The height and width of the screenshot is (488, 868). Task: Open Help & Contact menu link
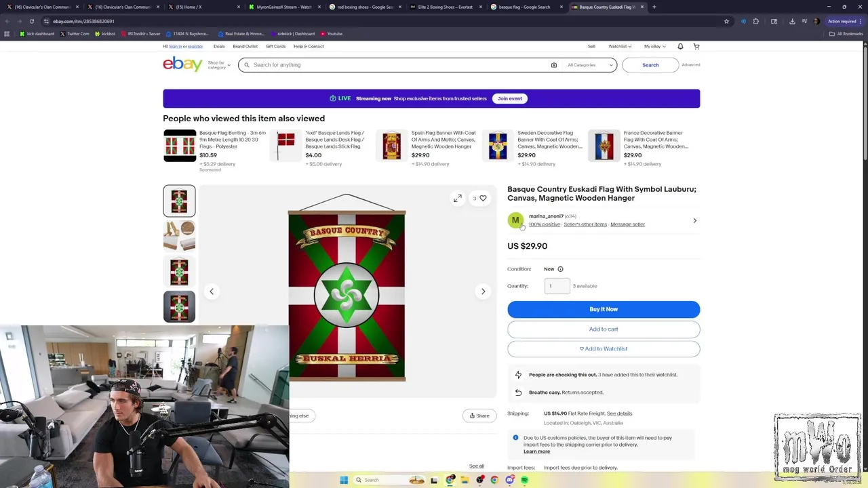(x=309, y=46)
